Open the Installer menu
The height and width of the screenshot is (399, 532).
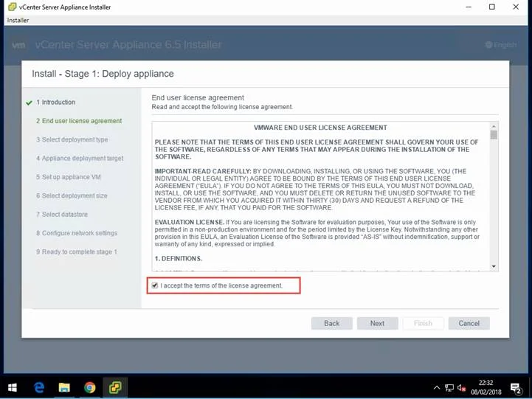(x=18, y=21)
